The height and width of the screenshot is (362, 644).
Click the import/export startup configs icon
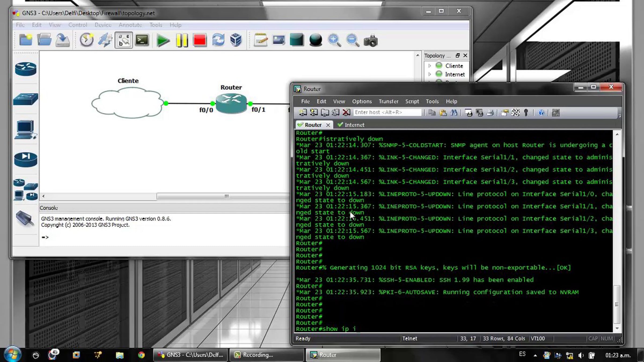[105, 40]
